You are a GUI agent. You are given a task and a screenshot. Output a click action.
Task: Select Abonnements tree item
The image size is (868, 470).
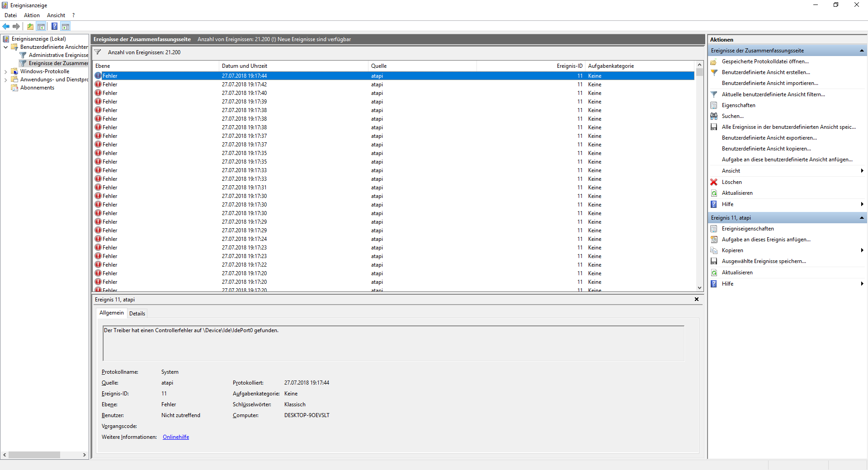click(x=37, y=88)
